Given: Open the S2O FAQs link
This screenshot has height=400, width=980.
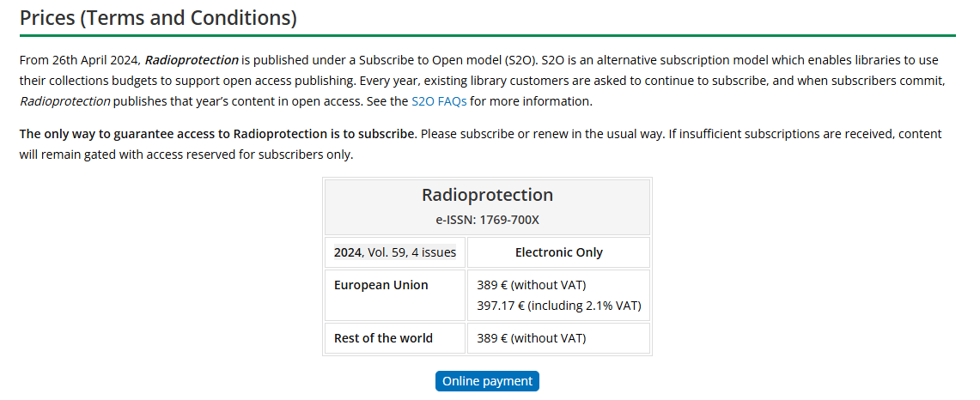Looking at the screenshot, I should (439, 101).
